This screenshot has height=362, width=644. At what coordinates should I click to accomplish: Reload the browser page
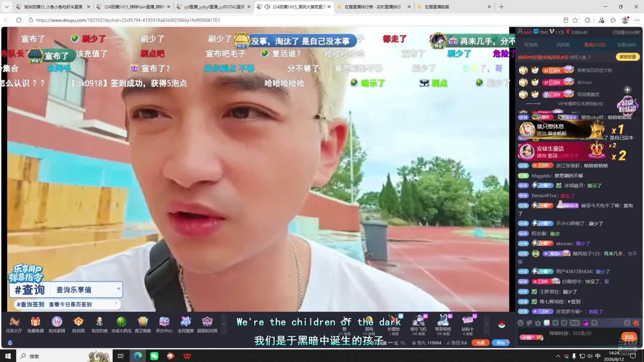(19, 20)
